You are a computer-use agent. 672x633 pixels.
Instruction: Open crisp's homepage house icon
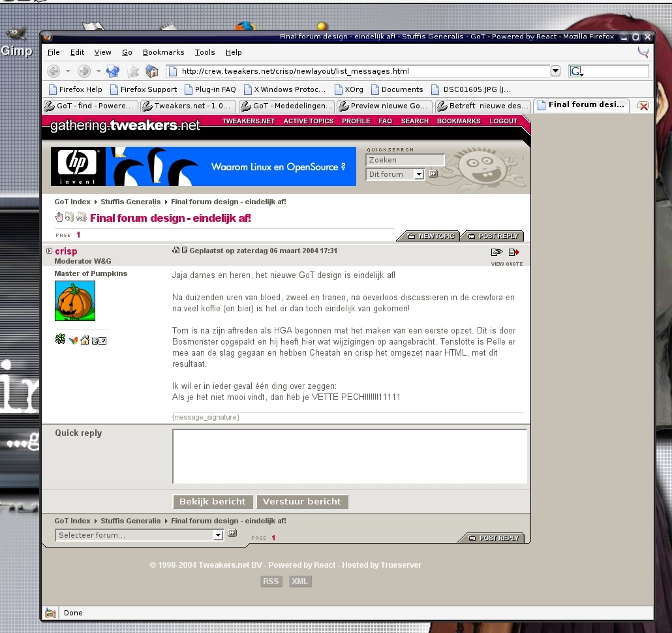(x=85, y=340)
